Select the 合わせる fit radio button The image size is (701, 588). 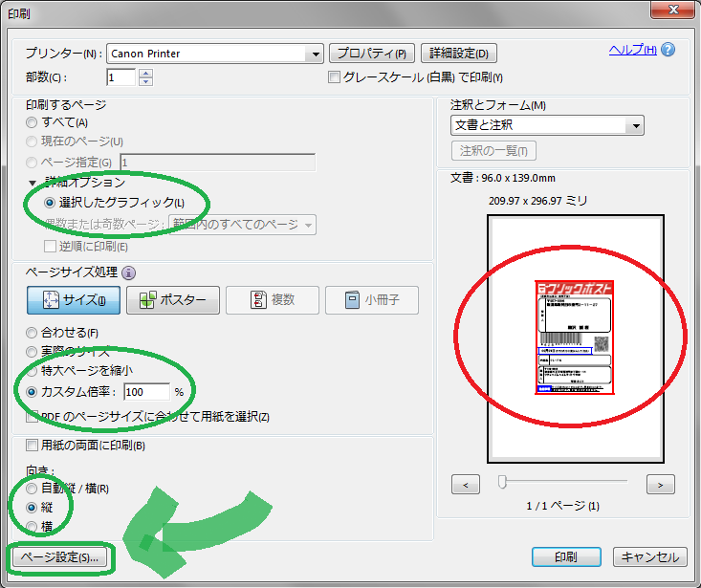point(32,333)
